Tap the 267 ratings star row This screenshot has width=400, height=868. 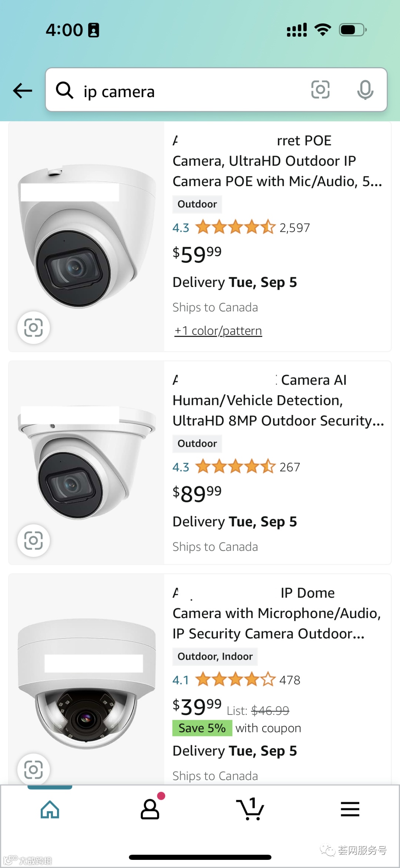[236, 467]
